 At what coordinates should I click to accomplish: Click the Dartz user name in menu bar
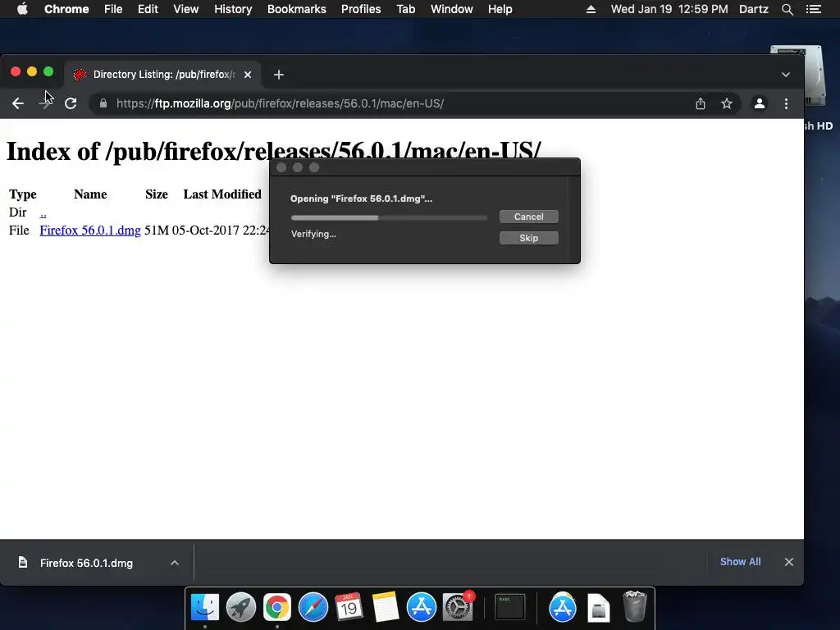pos(754,9)
